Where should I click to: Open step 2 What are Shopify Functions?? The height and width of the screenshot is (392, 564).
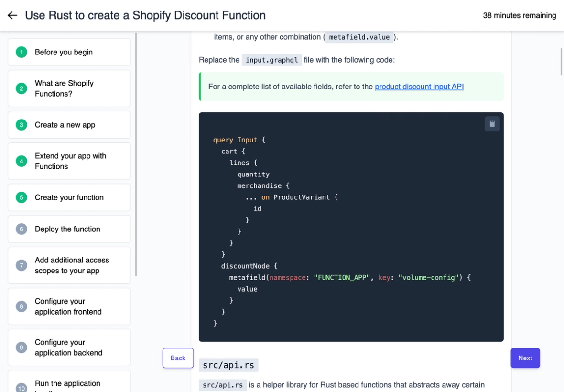69,88
